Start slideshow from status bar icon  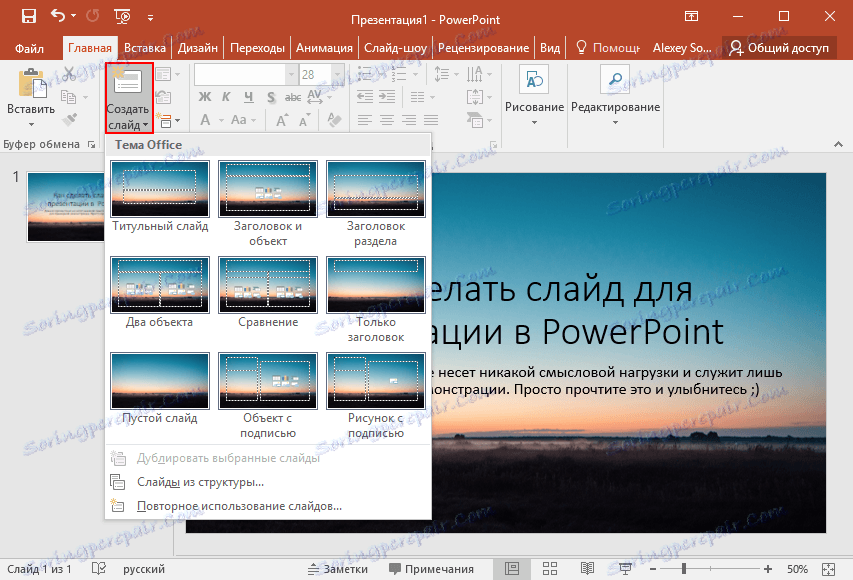click(625, 569)
